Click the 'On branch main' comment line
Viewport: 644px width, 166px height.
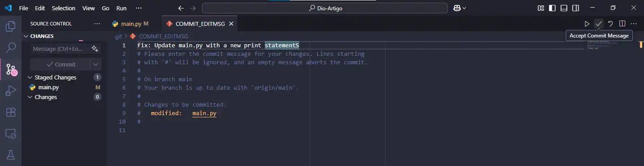pos(165,79)
